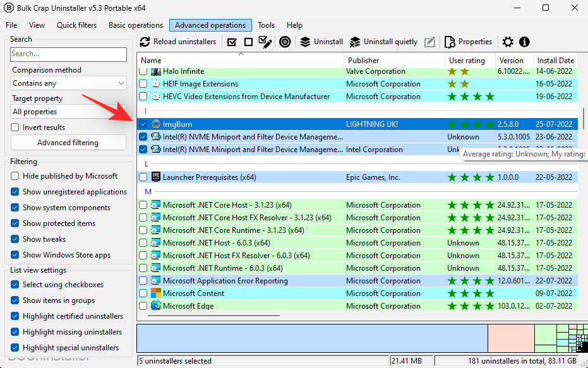Click the info icon on the toolbar
588x368 pixels.
(x=524, y=42)
